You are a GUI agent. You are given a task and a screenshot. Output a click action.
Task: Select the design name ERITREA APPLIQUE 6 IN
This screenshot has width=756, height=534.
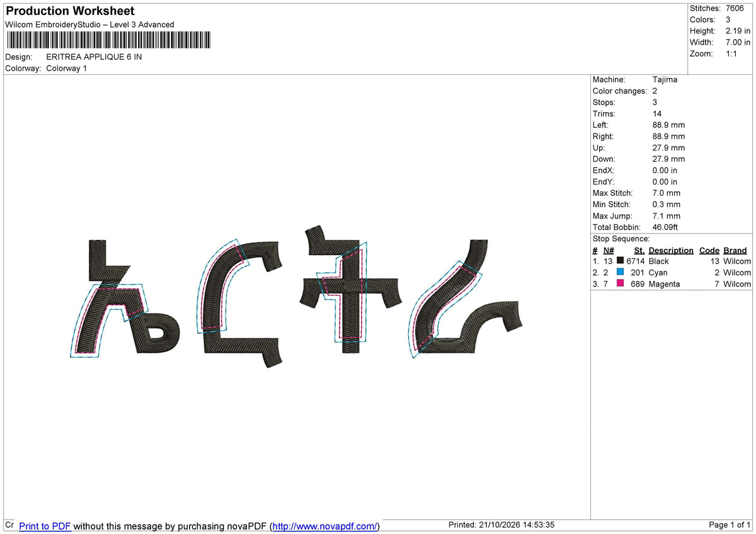pyautogui.click(x=94, y=57)
